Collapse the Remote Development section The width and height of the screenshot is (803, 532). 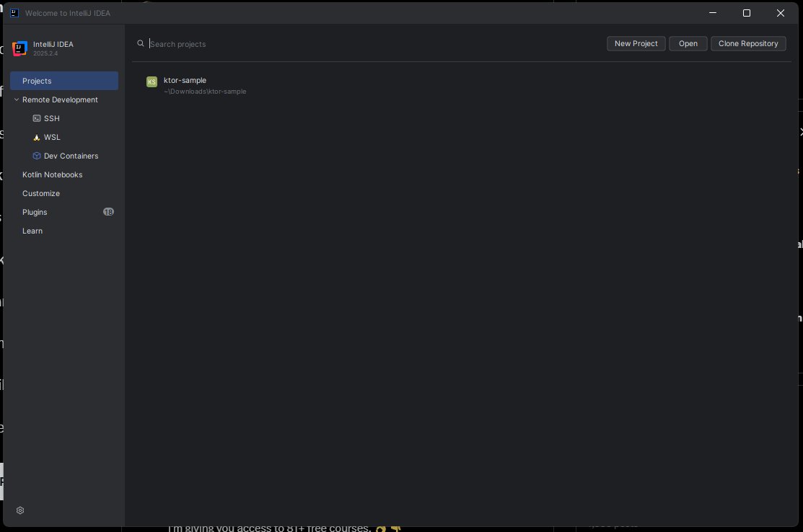17,99
